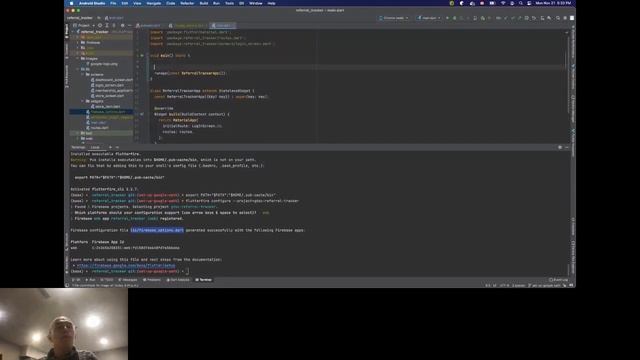640x360 pixels.
Task: Open the Refactor menu
Action: click(x=187, y=3)
